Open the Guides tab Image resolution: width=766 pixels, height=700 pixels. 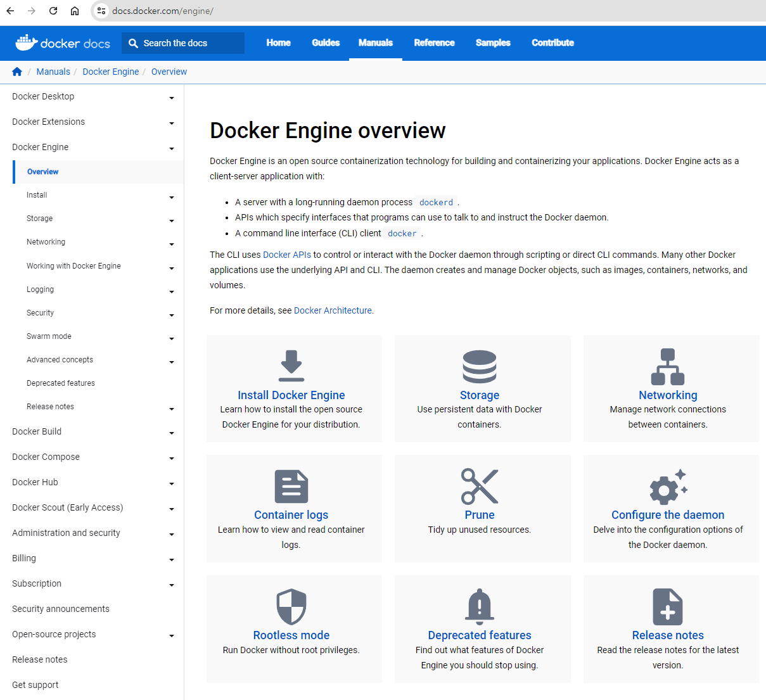pyautogui.click(x=326, y=43)
